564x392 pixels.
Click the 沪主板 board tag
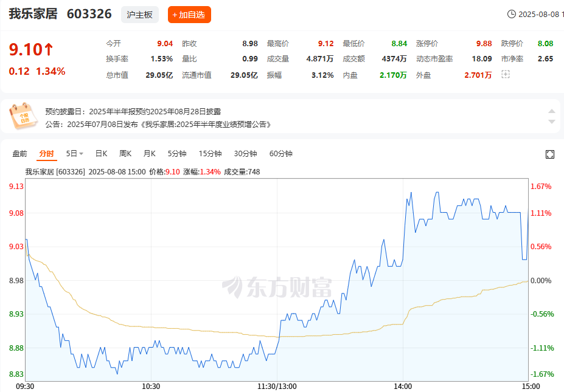[x=139, y=15]
